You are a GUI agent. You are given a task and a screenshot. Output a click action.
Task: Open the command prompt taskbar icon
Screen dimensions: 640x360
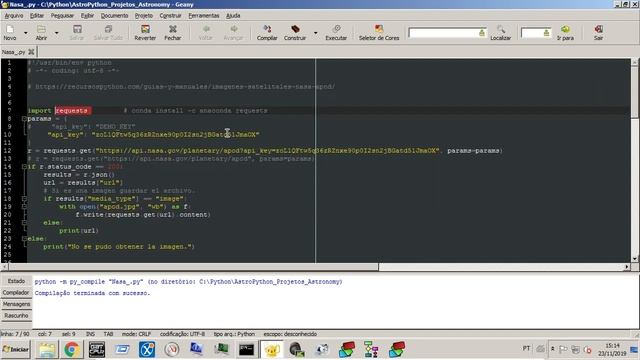tap(247, 350)
